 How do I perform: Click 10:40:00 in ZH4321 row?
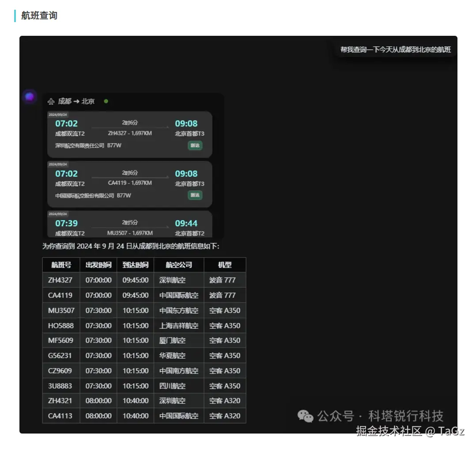point(136,401)
